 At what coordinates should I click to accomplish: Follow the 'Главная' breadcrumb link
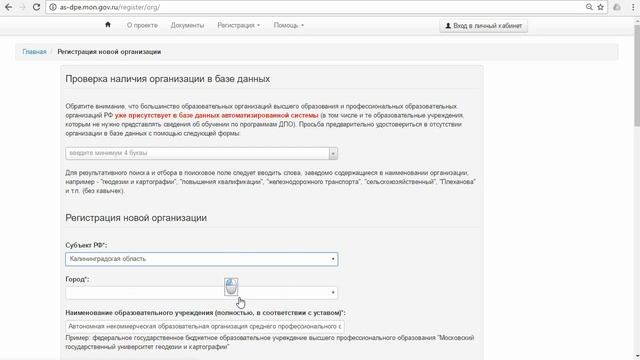pos(34,52)
